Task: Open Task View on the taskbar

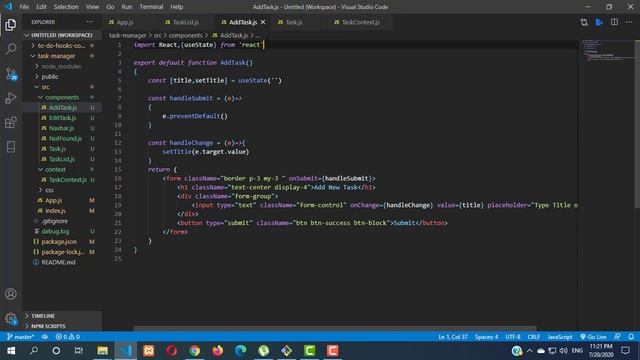Action: point(79,351)
